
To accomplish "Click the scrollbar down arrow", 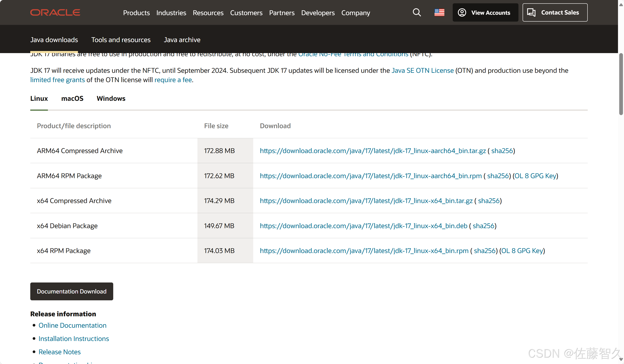I will point(621,360).
